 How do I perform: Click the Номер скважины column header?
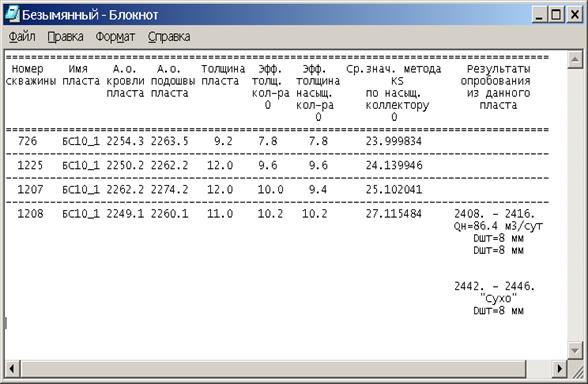coord(31,75)
